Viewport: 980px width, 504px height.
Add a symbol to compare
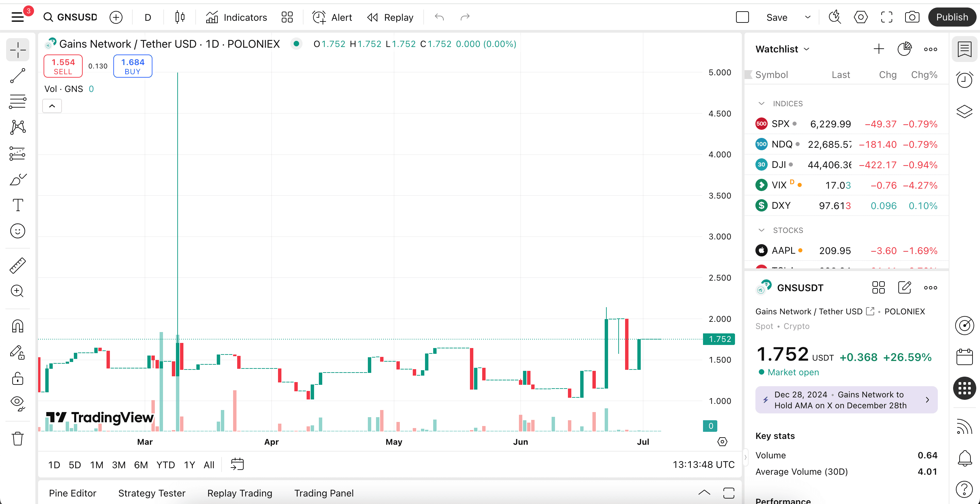coord(116,17)
